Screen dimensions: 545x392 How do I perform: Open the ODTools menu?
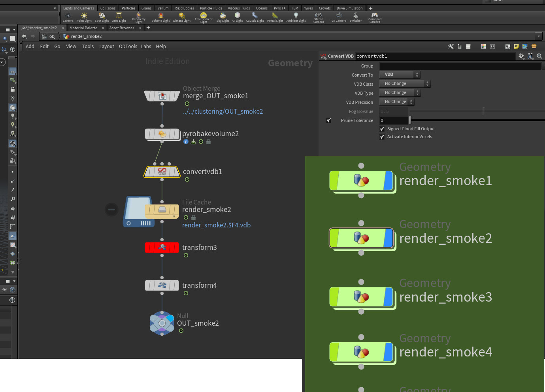pos(128,47)
